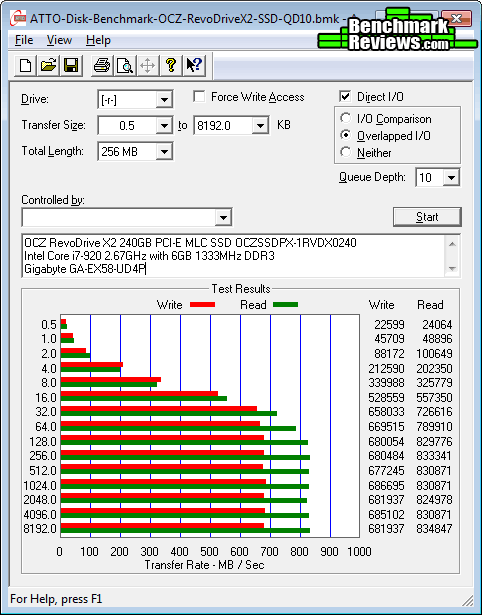Click the four-arrow move toolbar icon

click(x=147, y=65)
